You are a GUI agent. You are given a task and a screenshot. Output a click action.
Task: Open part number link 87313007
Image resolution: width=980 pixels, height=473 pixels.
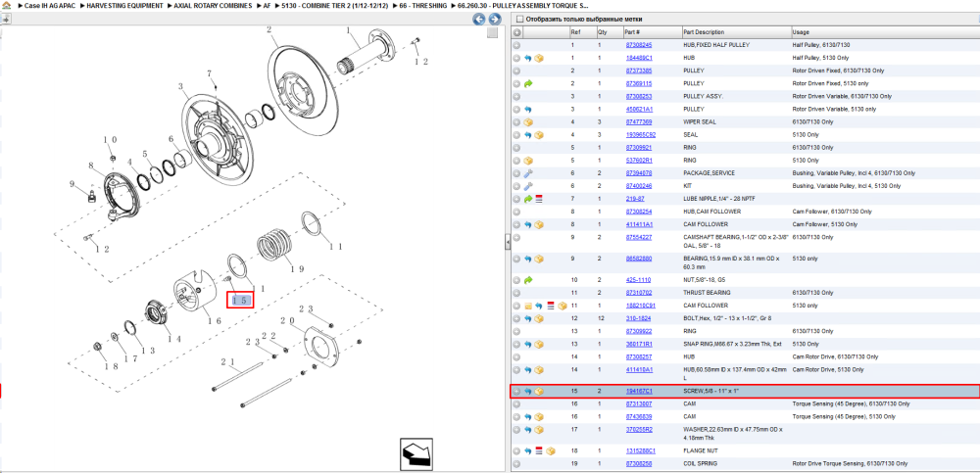click(639, 404)
